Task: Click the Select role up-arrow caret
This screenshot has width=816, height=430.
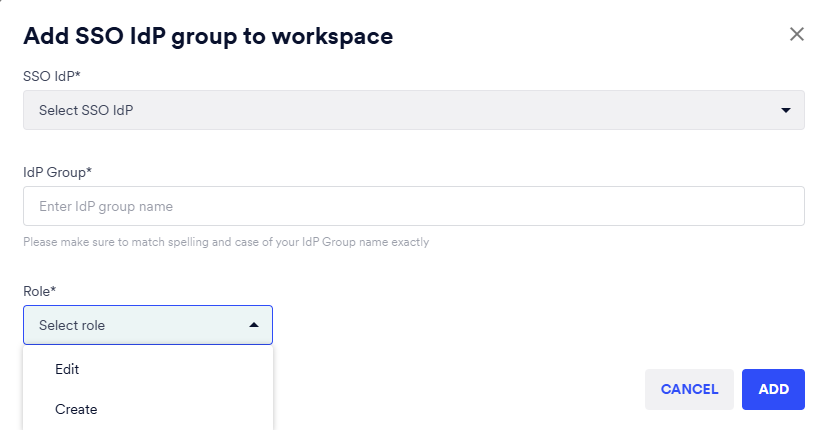Action: point(253,325)
